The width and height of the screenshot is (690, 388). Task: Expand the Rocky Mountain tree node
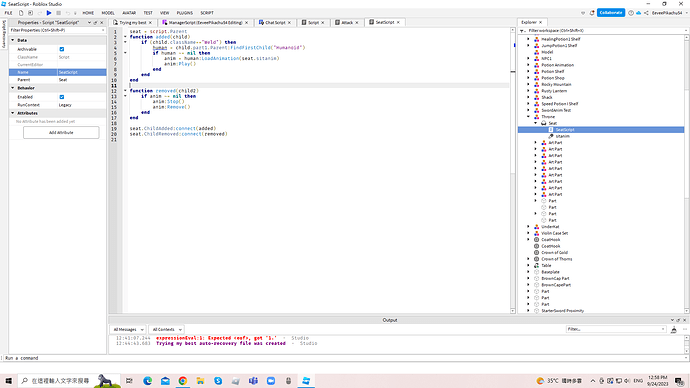pos(529,84)
